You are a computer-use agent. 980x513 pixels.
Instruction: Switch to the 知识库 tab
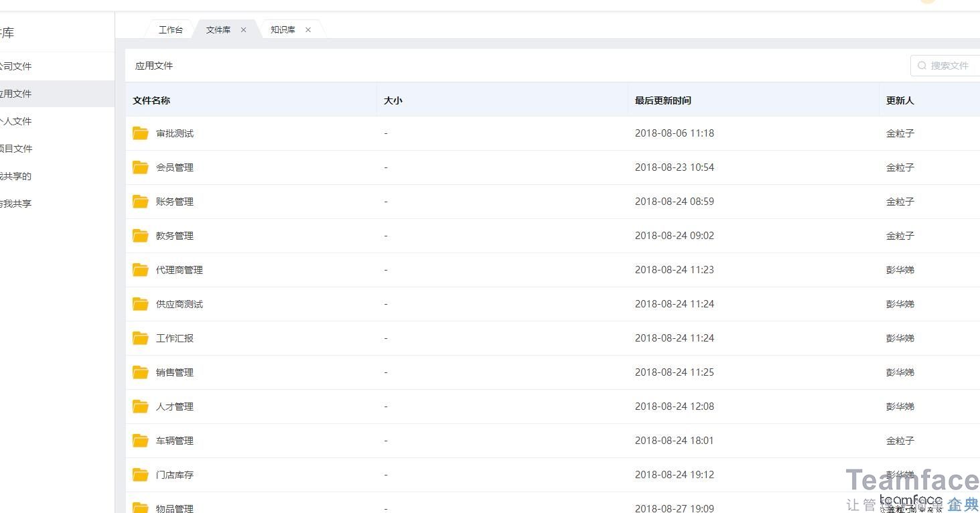[x=283, y=30]
